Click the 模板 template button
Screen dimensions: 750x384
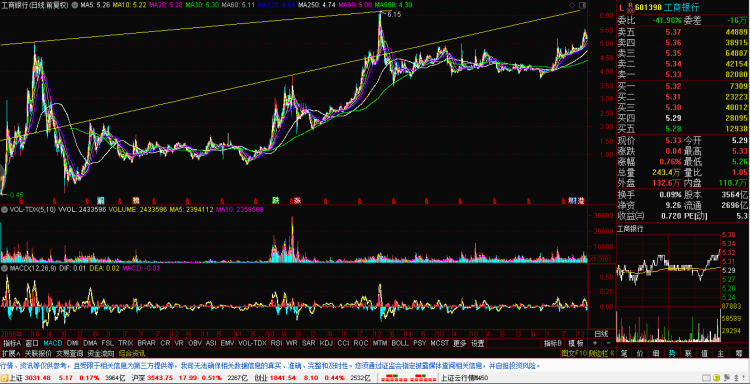coord(576,343)
